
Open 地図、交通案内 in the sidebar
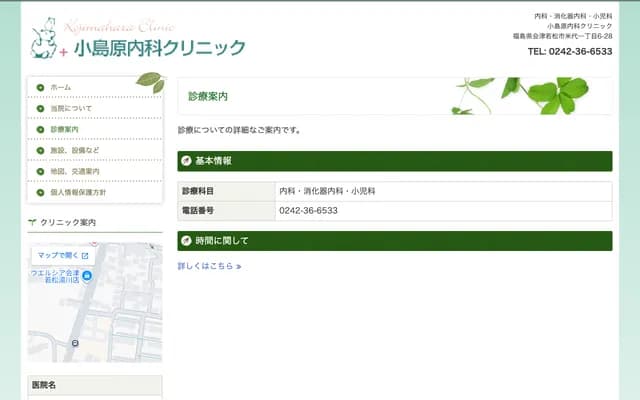pyautogui.click(x=74, y=171)
